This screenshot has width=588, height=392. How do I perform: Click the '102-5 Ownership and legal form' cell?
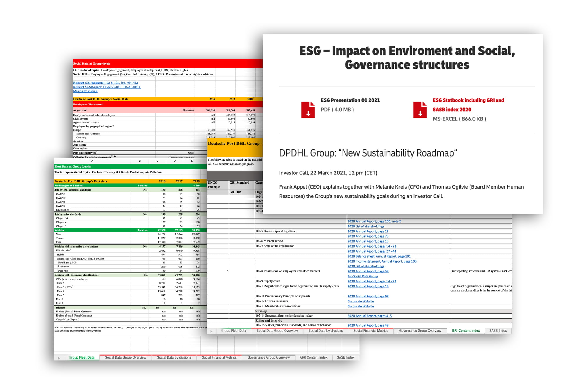click(301, 231)
